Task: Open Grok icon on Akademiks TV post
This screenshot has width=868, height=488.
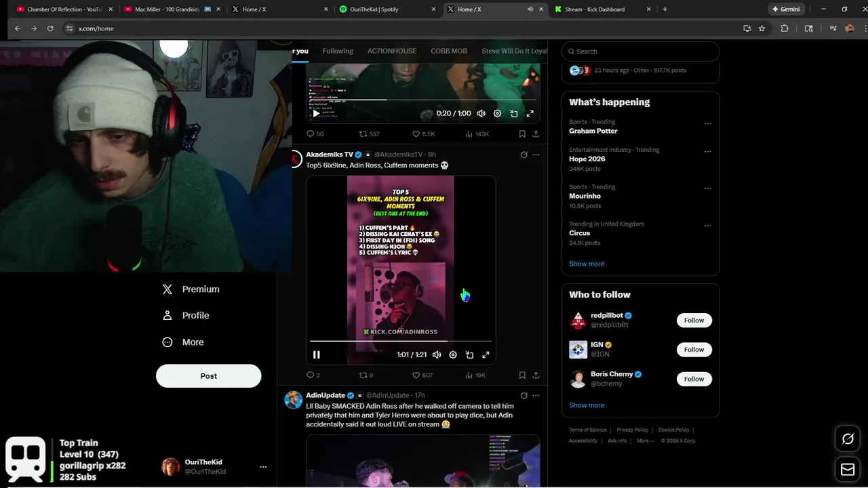Action: [524, 155]
